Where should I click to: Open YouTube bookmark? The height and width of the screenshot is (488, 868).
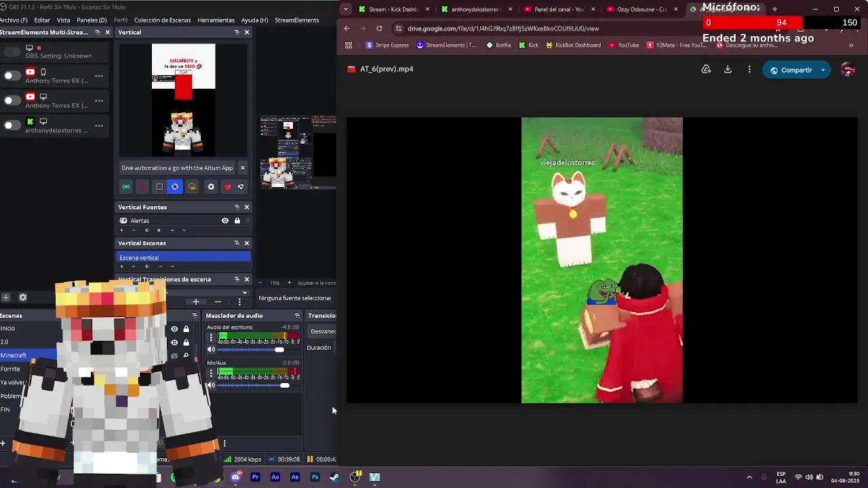tap(624, 45)
